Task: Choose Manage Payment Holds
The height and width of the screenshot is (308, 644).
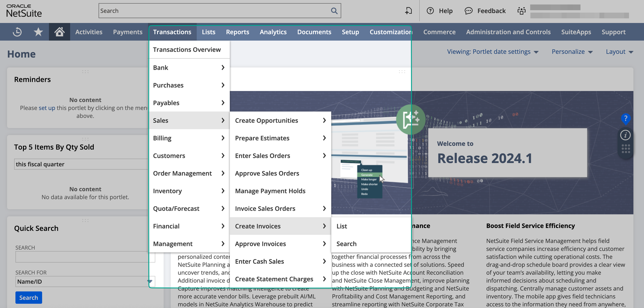Action: pos(280,191)
